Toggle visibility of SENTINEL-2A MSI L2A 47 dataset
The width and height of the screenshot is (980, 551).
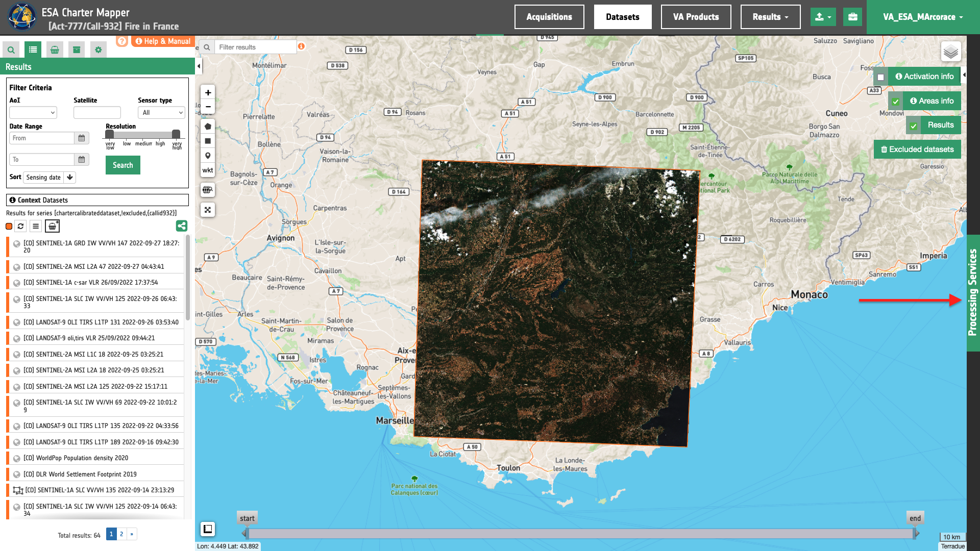pos(17,267)
